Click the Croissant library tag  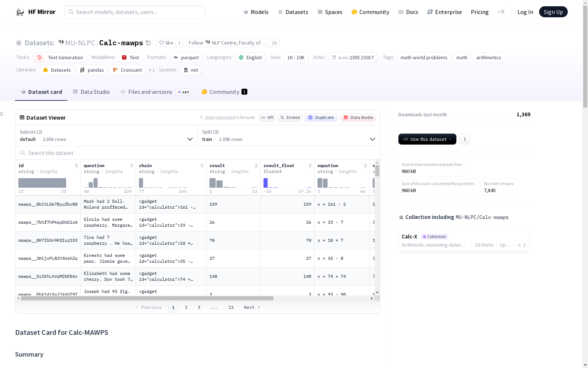click(x=128, y=70)
